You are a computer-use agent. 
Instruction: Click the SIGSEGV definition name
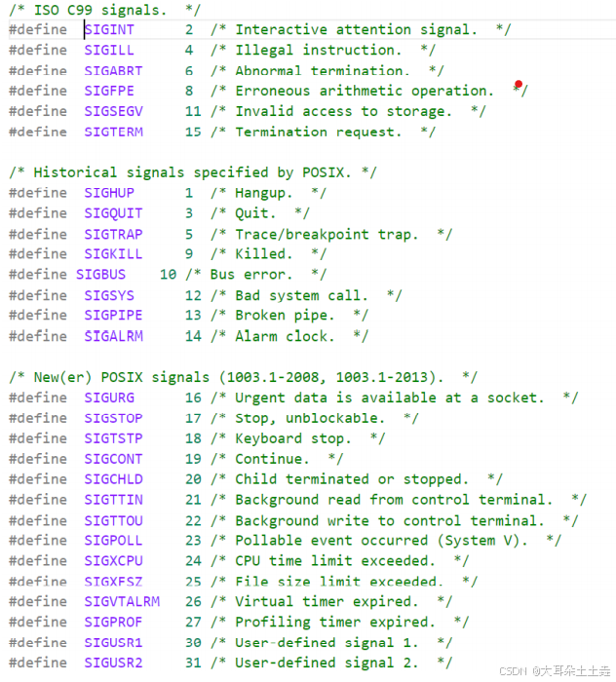(x=113, y=111)
